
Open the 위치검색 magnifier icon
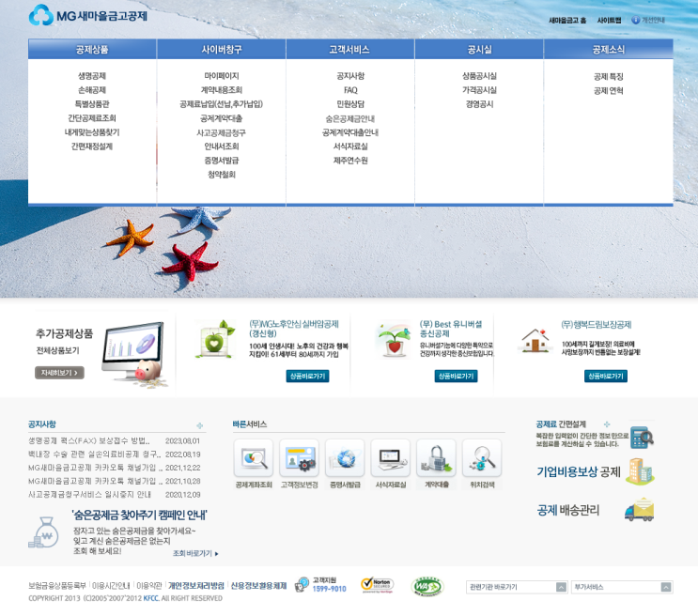[482, 458]
